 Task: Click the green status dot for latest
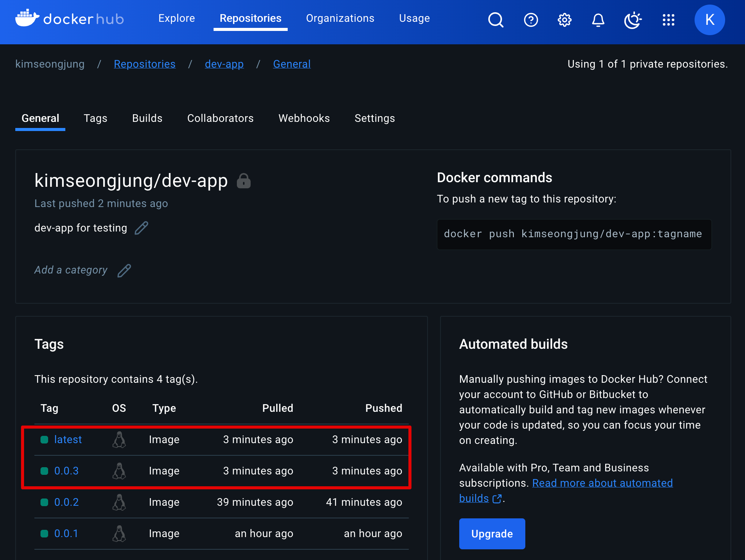click(44, 440)
